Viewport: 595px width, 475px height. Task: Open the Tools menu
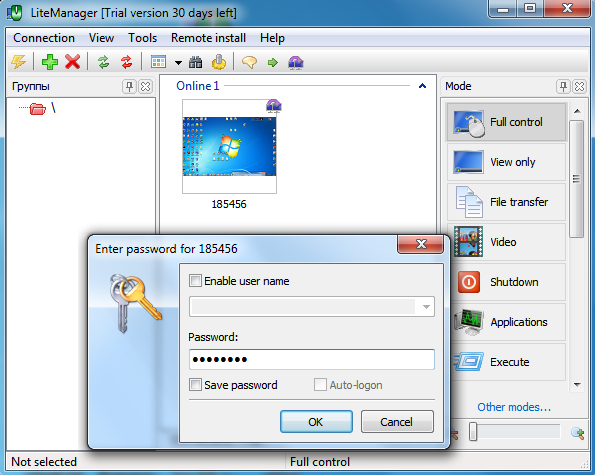tap(142, 38)
